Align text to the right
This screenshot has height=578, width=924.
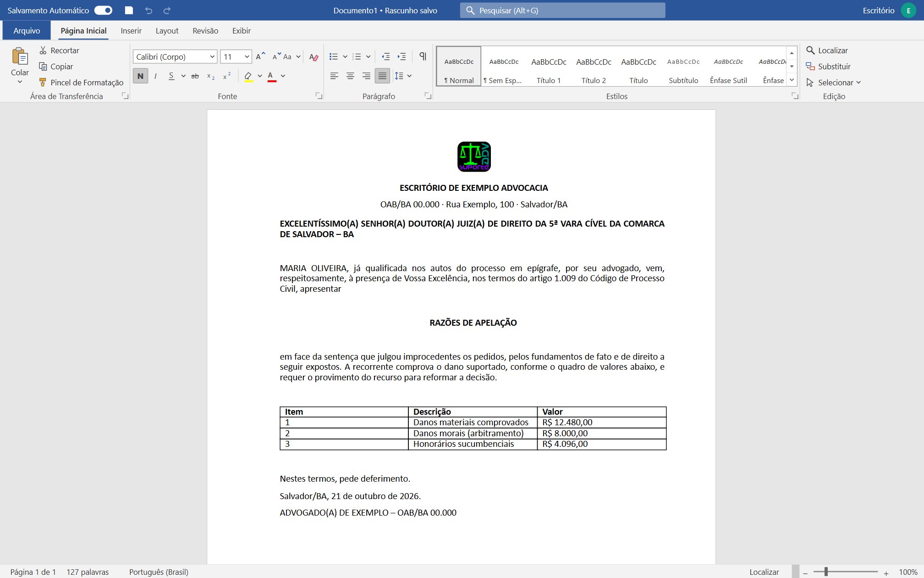pyautogui.click(x=366, y=76)
